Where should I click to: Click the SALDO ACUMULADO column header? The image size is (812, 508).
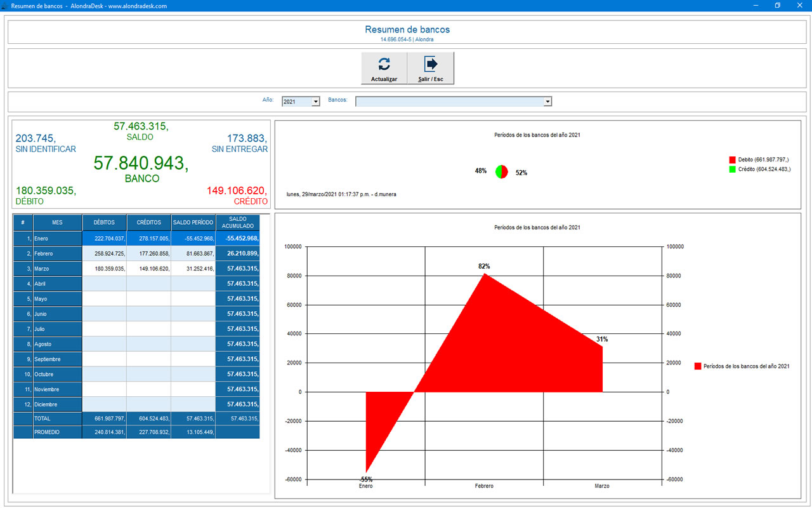pyautogui.click(x=237, y=223)
